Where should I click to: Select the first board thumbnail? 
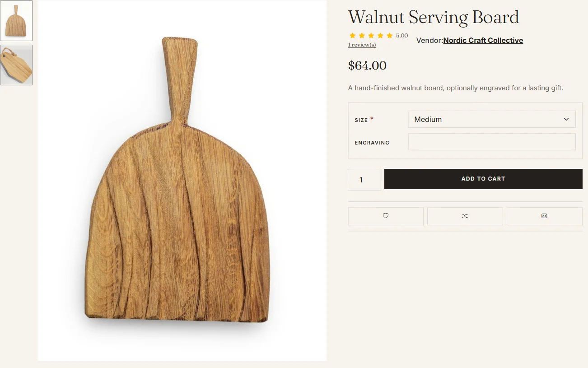click(16, 21)
